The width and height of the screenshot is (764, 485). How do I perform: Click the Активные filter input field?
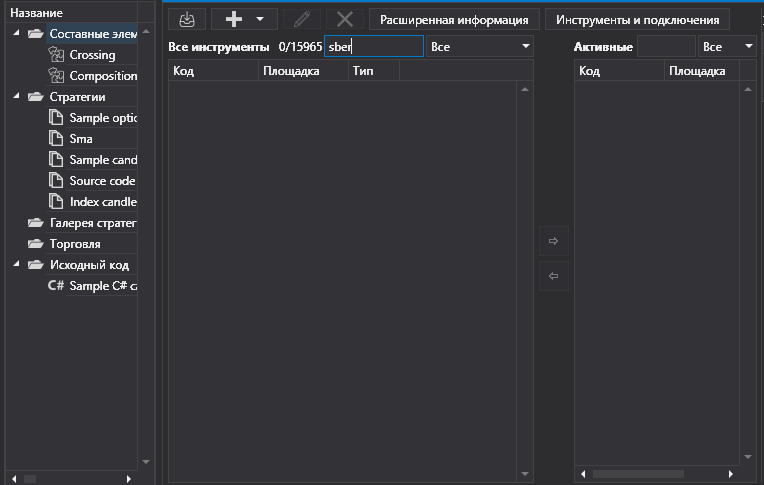coord(665,47)
